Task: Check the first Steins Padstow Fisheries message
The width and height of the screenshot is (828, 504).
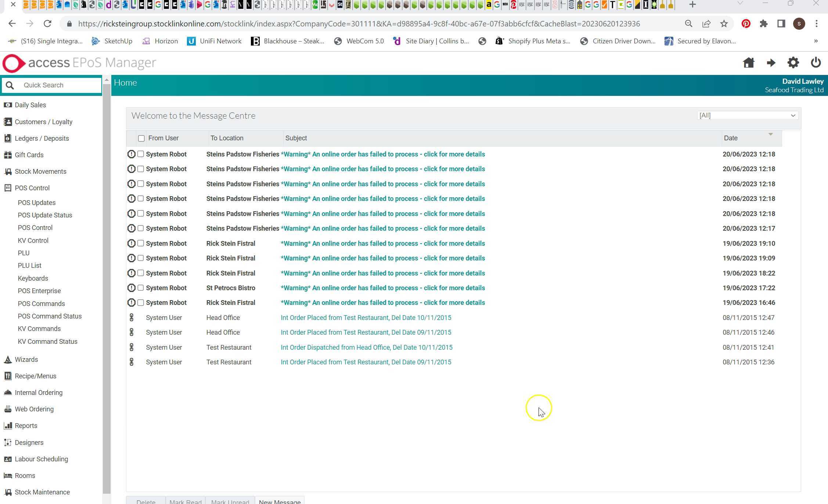Action: 141,154
